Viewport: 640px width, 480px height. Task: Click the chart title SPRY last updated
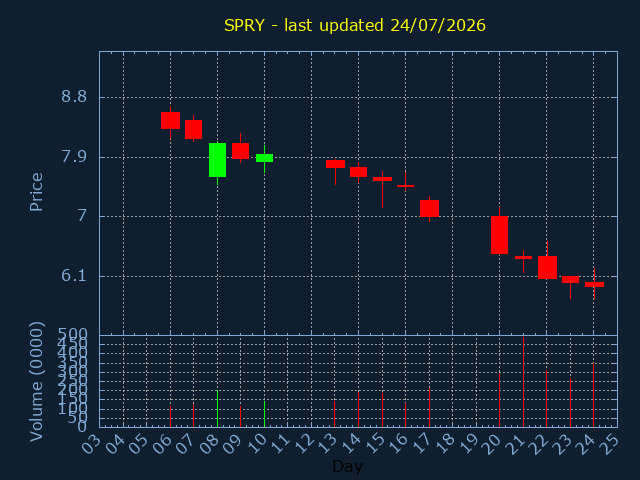click(355, 25)
